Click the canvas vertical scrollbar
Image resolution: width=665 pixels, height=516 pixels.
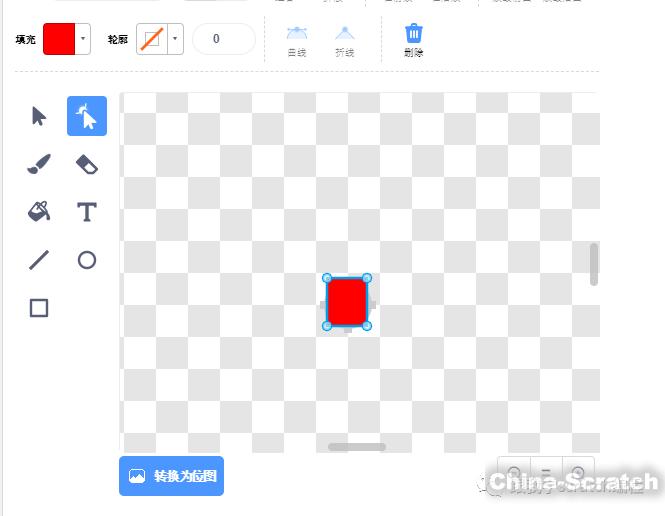[x=594, y=264]
